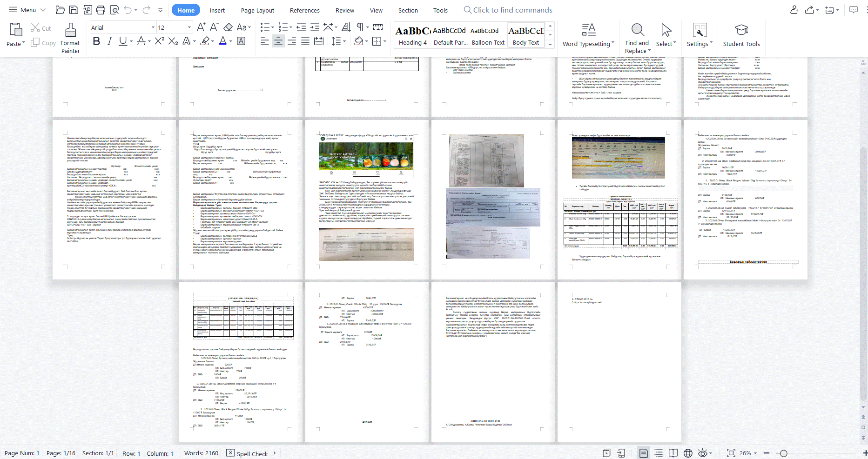
Task: Sort text with the A-Z sort icon
Action: [x=346, y=27]
